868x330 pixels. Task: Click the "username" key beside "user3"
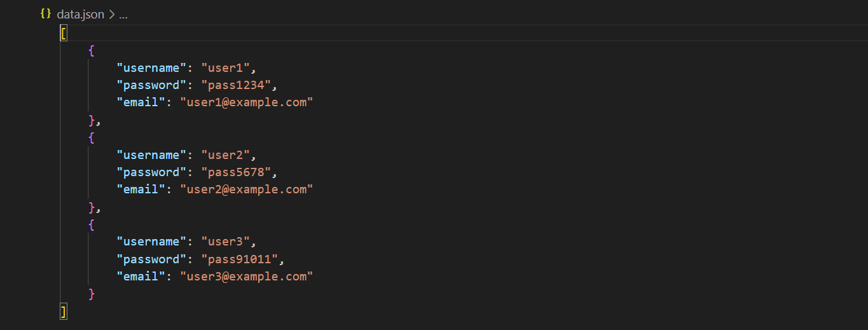click(151, 242)
